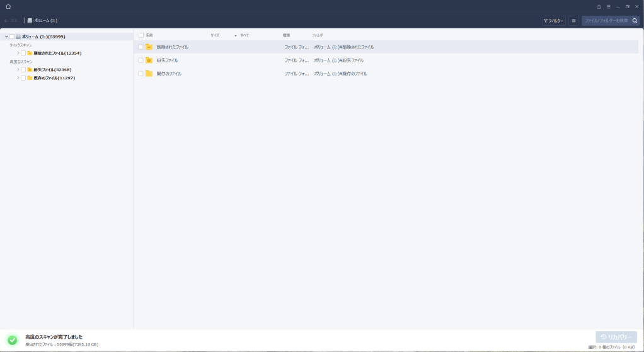
Task: Click the magnifier search icon
Action: [635, 21]
